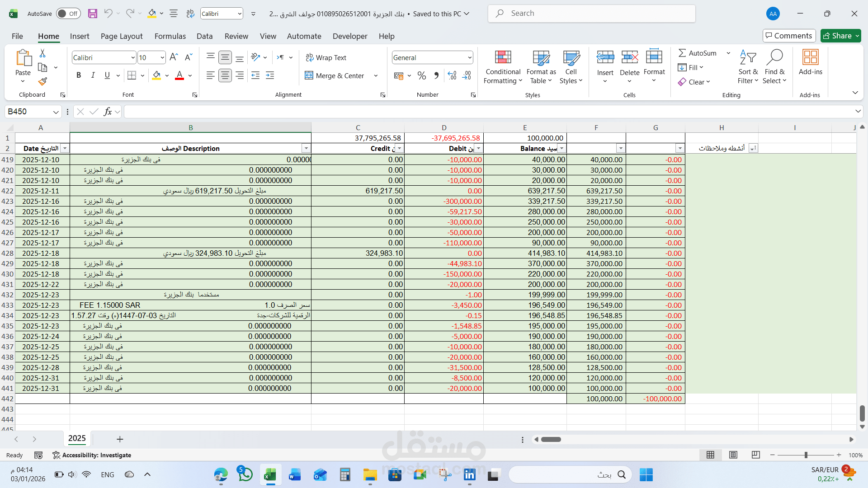Click Increase Decimal icon
868x488 pixels.
point(452,75)
